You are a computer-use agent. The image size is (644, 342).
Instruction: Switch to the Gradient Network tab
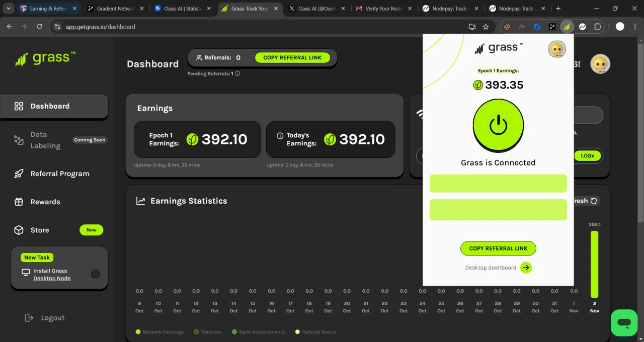click(x=115, y=9)
